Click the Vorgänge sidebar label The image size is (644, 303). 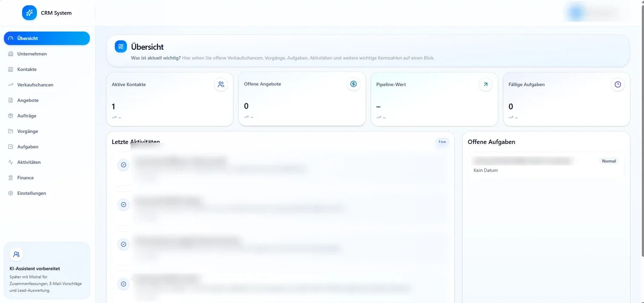pos(28,131)
